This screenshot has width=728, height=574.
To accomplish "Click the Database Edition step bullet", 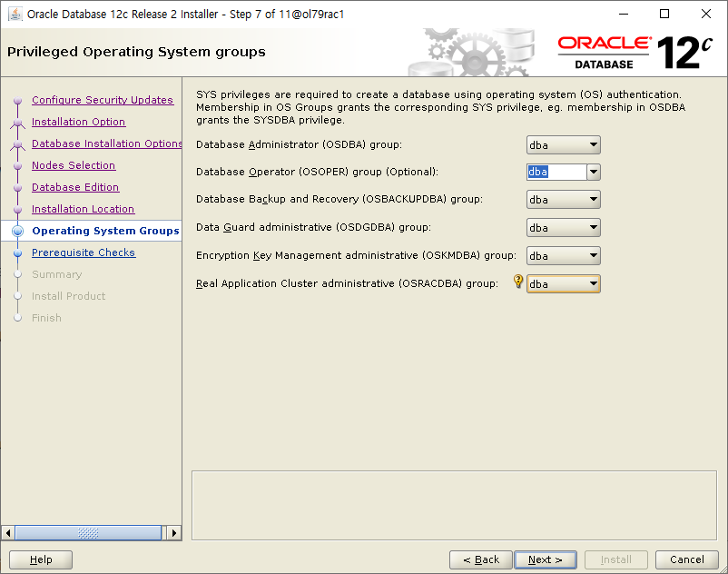I will pos(17,188).
